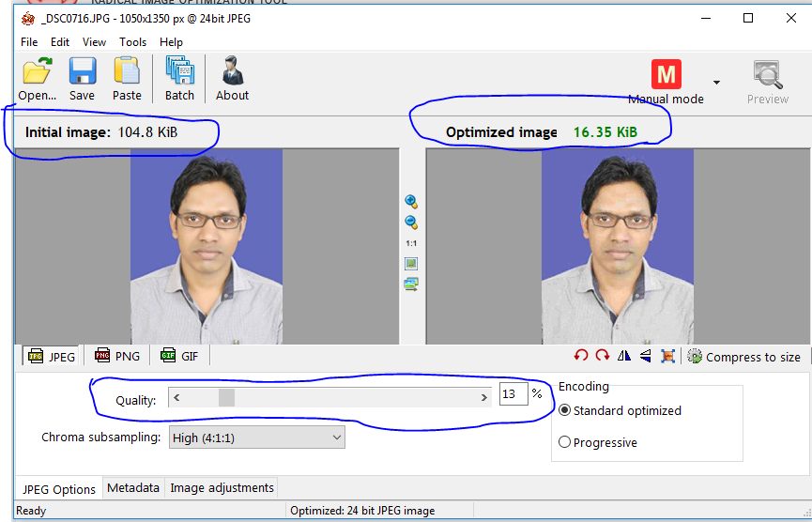Screen dimensions: 812x522
Task: Open the Batch processing tool
Action: (179, 79)
